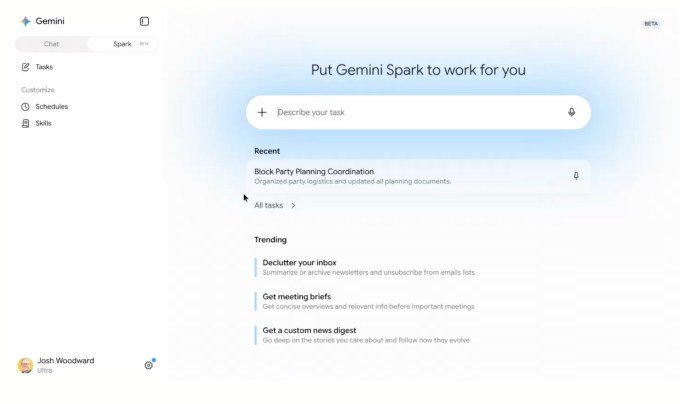680x404 pixels.
Task: Switch to Chat mode
Action: pyautogui.click(x=51, y=44)
